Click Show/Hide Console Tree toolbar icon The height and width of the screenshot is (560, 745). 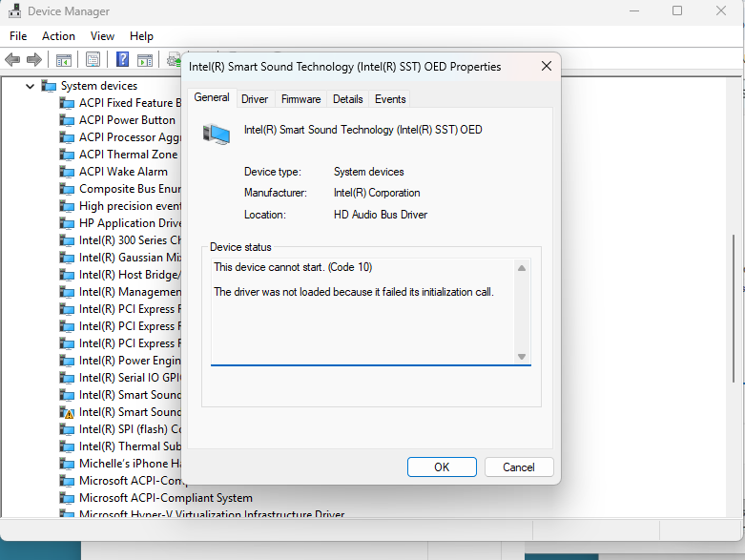[x=64, y=60]
